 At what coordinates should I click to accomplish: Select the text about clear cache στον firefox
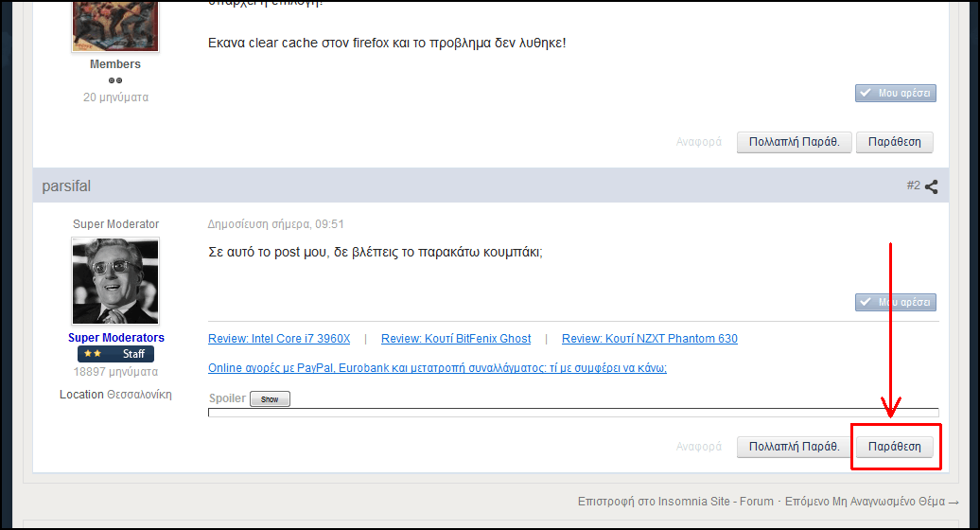coord(387,44)
